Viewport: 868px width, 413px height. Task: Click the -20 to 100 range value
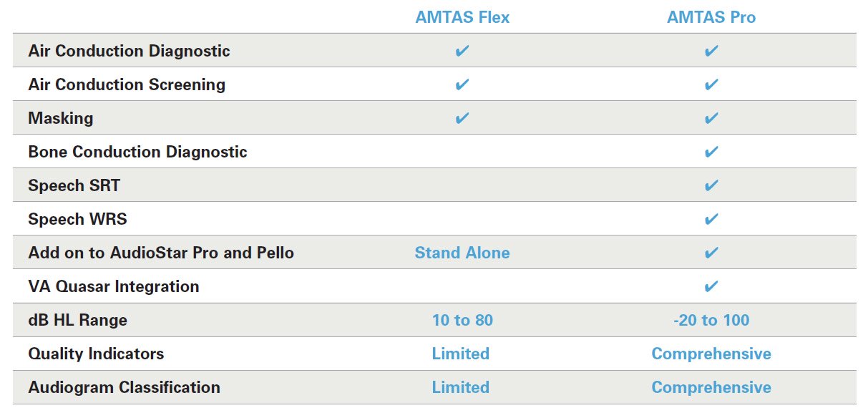(x=711, y=320)
